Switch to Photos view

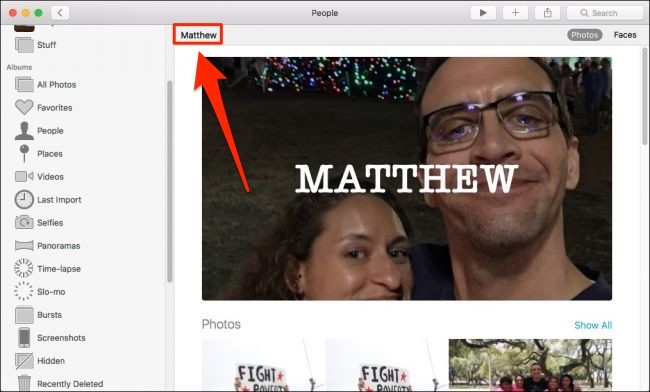[585, 35]
